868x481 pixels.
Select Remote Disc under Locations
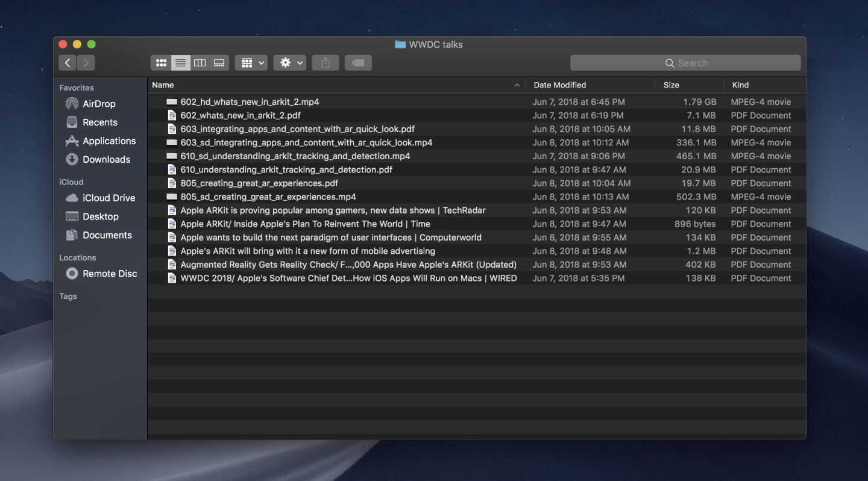100,274
